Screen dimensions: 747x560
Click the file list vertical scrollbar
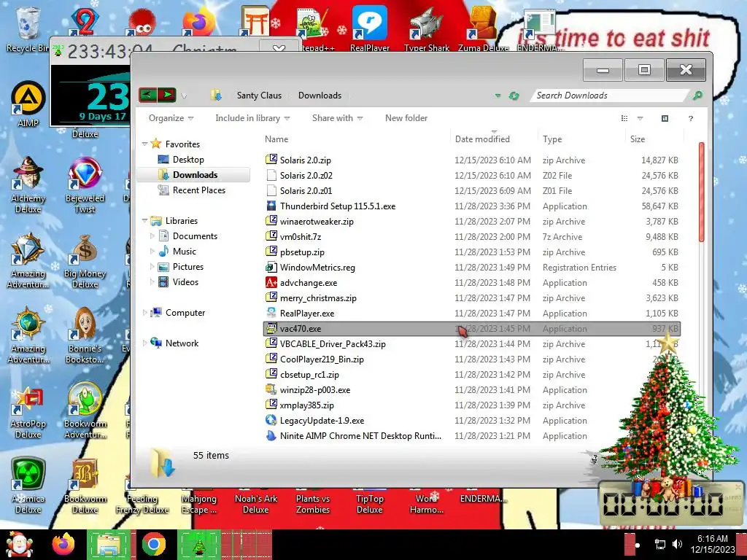pos(701,192)
